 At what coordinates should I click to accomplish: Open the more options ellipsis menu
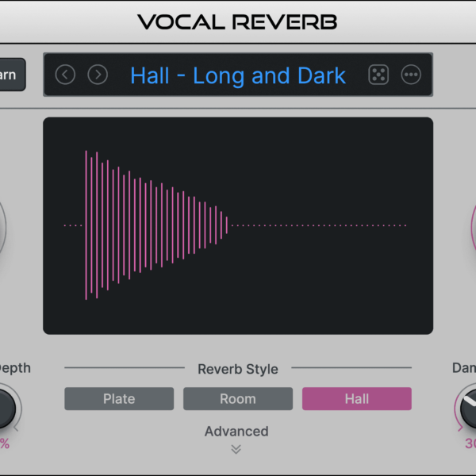pyautogui.click(x=411, y=75)
